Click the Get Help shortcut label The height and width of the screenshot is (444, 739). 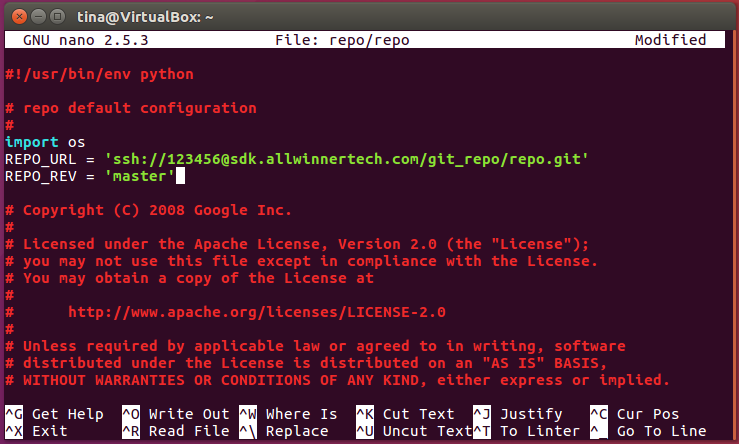(67, 414)
